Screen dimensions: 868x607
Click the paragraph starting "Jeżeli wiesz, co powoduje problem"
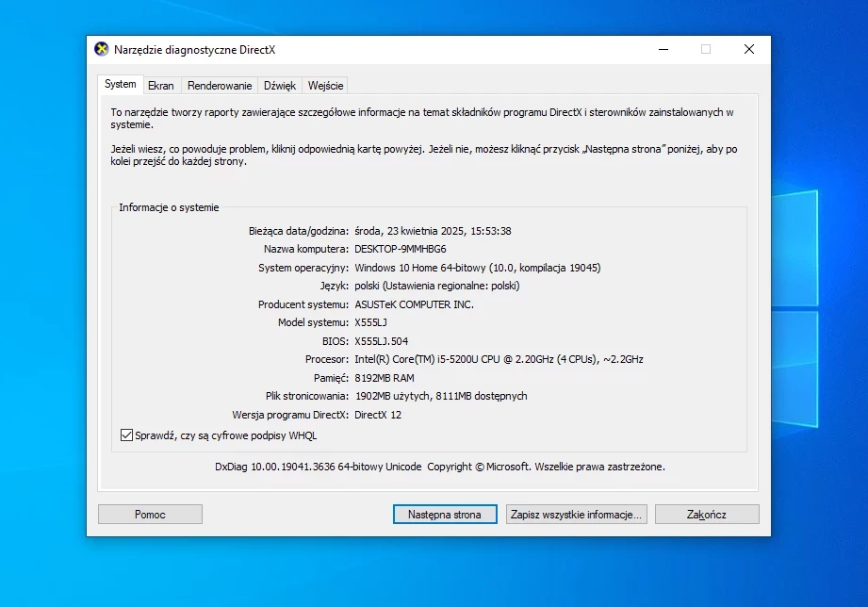[423, 156]
